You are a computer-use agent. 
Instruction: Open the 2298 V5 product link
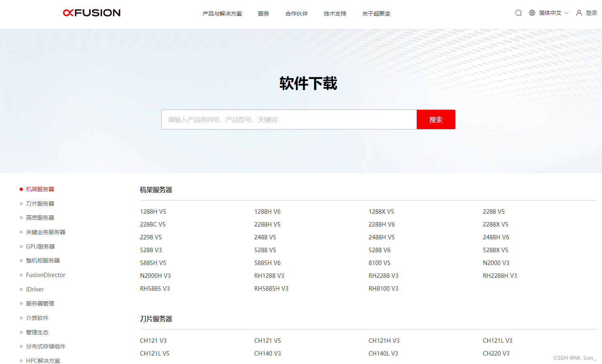point(151,237)
